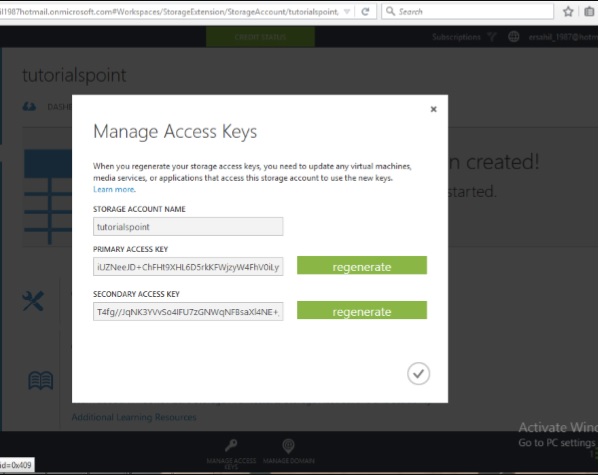The width and height of the screenshot is (599, 475).
Task: Reload the page with the refresh icon
Action: pos(365,11)
